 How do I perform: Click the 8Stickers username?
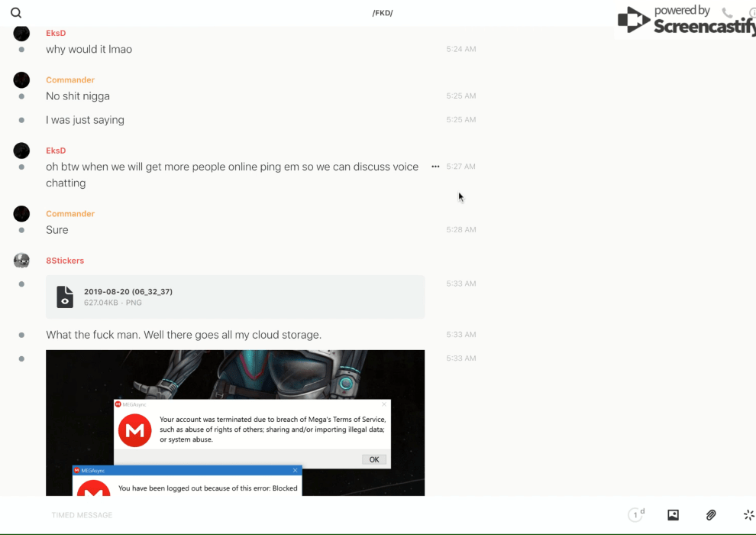point(65,261)
